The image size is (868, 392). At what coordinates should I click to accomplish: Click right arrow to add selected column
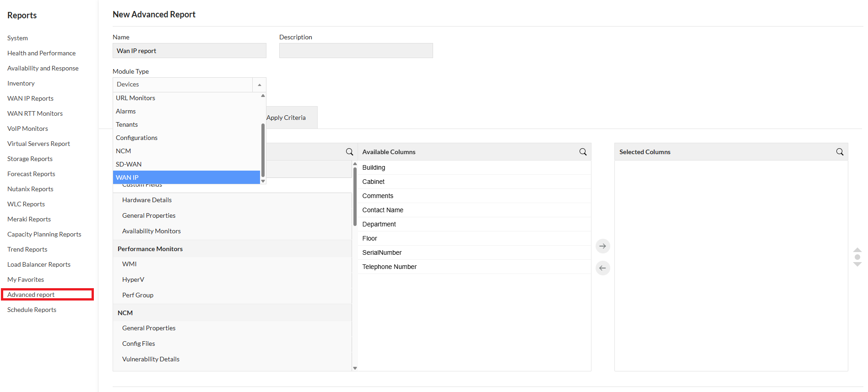click(x=602, y=246)
